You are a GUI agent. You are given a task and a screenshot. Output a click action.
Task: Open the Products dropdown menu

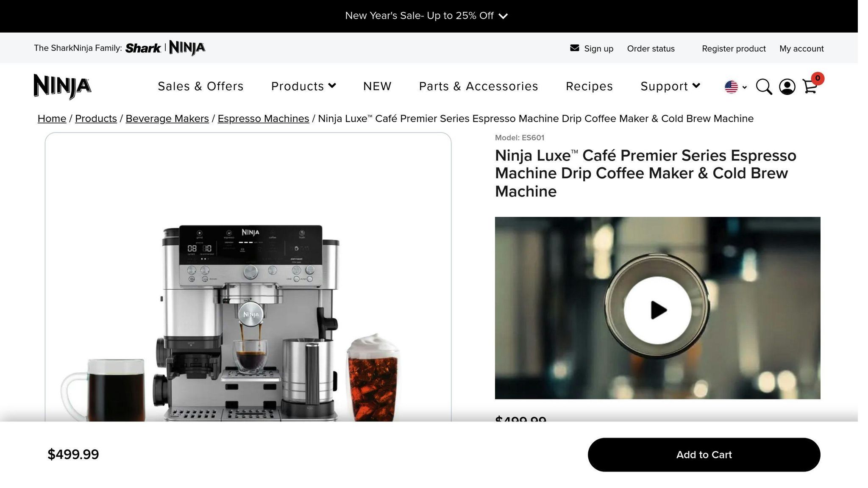pyautogui.click(x=303, y=86)
